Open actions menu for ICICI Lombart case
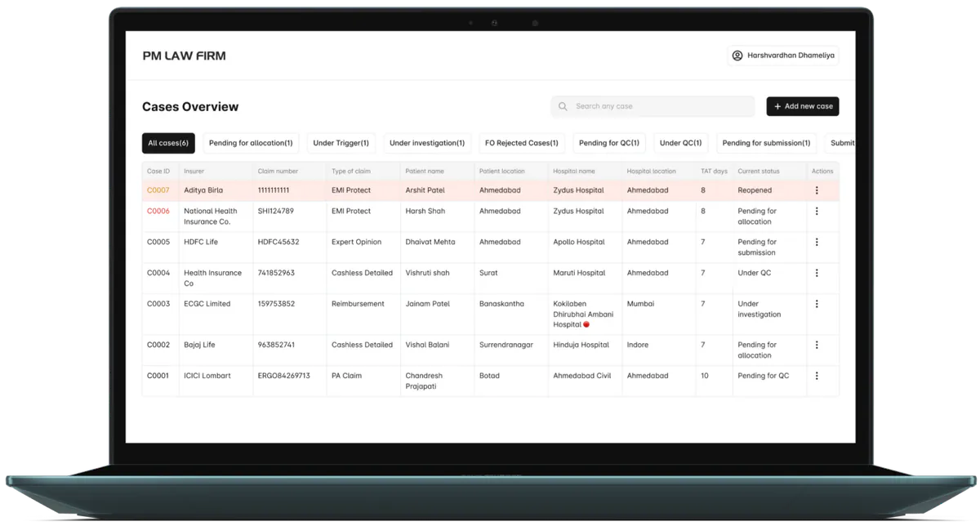The image size is (980, 526). tap(816, 377)
